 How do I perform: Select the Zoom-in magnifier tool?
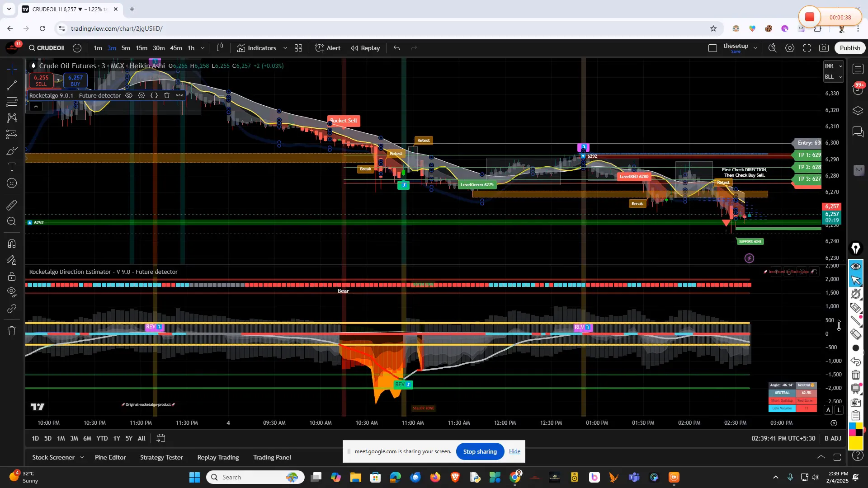point(11,221)
